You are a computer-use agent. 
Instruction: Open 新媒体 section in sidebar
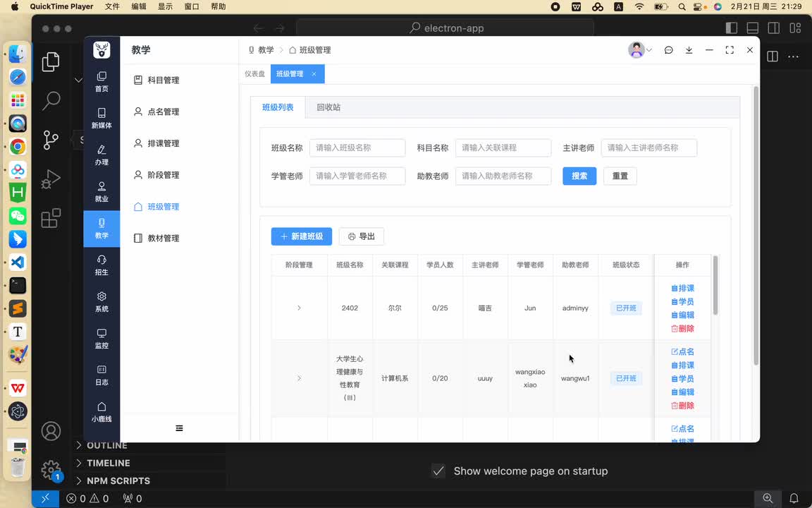pos(101,119)
